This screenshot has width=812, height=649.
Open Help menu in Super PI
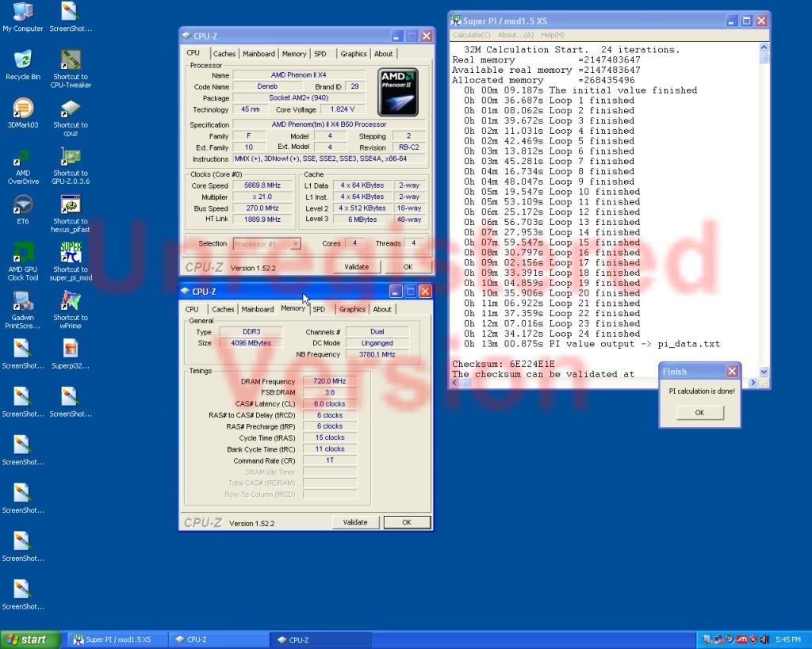552,35
